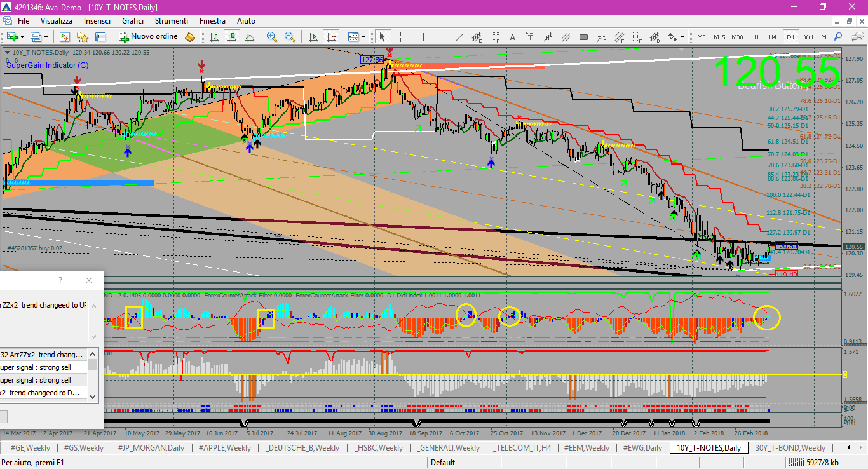The height and width of the screenshot is (469, 868).
Task: Switch to #JP_MORGAN,Daily chart tab
Action: [153, 447]
